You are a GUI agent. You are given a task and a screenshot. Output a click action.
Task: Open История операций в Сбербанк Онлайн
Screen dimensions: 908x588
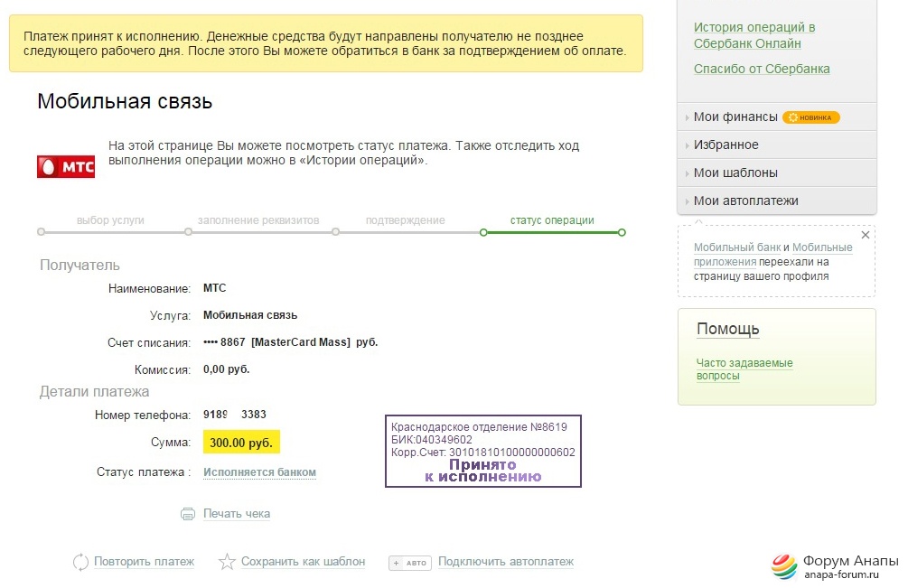[754, 35]
